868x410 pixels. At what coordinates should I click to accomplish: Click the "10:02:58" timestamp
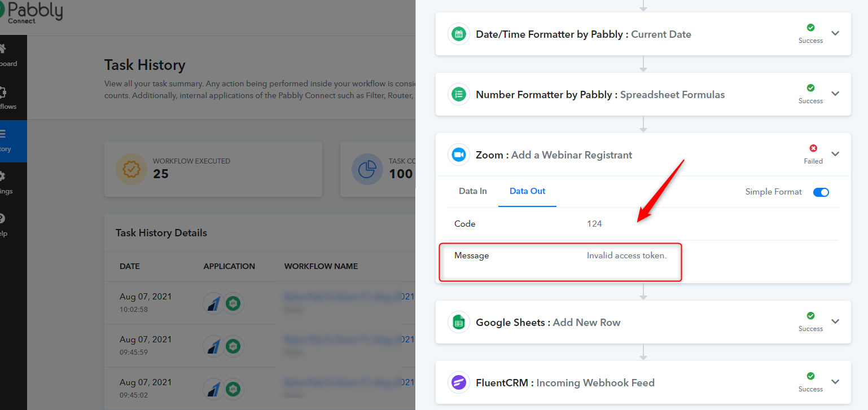coord(134,310)
